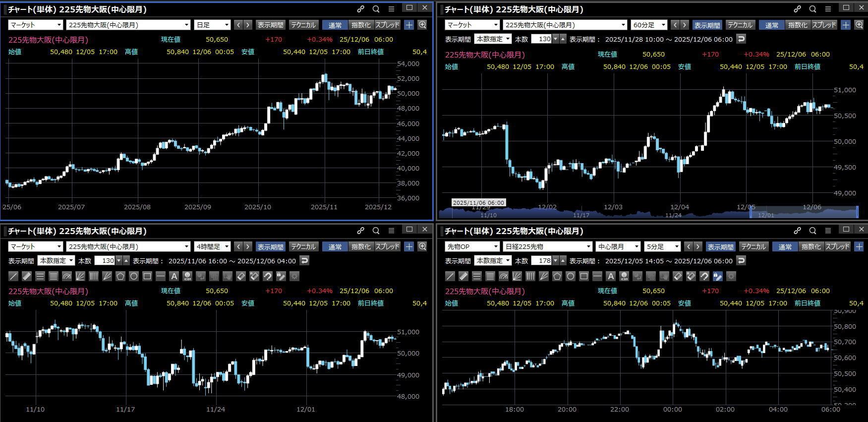Switch to 通常 mode in 5分足 chart
Image resolution: width=868 pixels, height=422 pixels.
785,246
